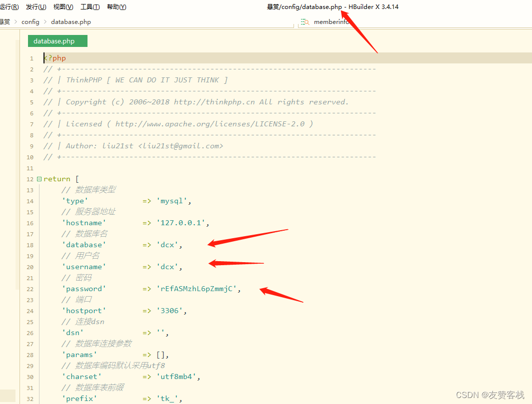532x404 pixels.
Task: Click the 服务器地址 comment
Action: (89, 212)
